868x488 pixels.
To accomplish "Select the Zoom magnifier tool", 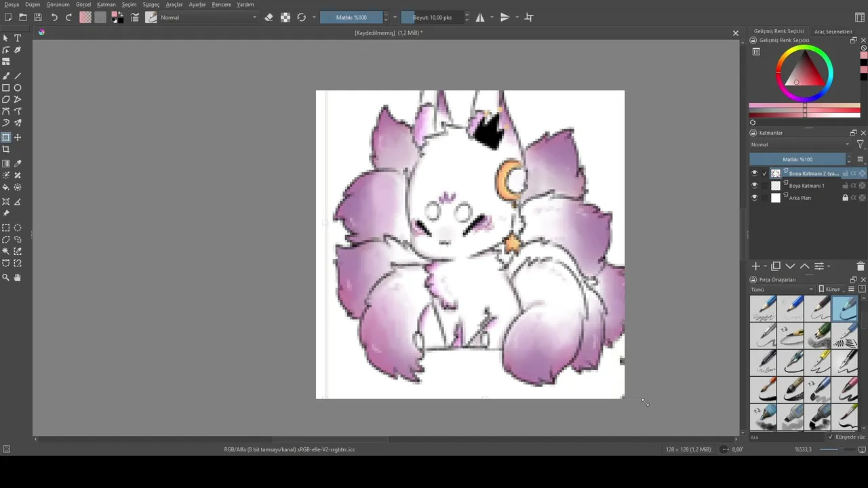I will point(6,277).
